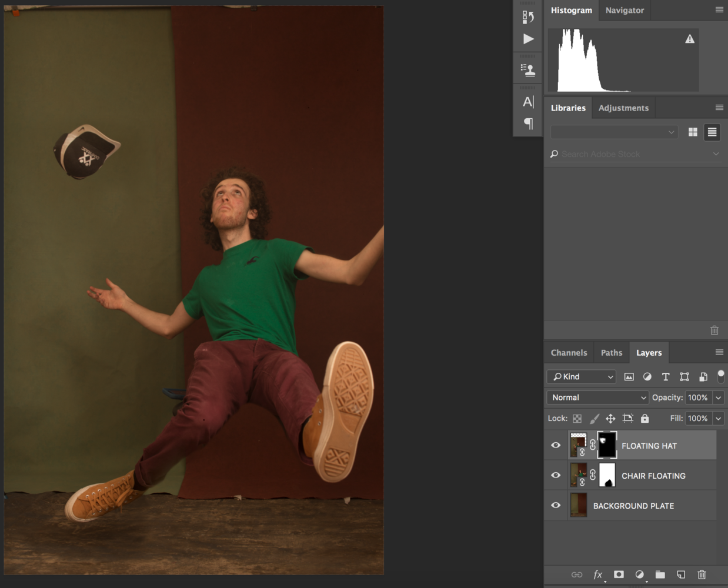Open the Clone Source panel icon
This screenshot has height=588, width=728.
coord(527,68)
